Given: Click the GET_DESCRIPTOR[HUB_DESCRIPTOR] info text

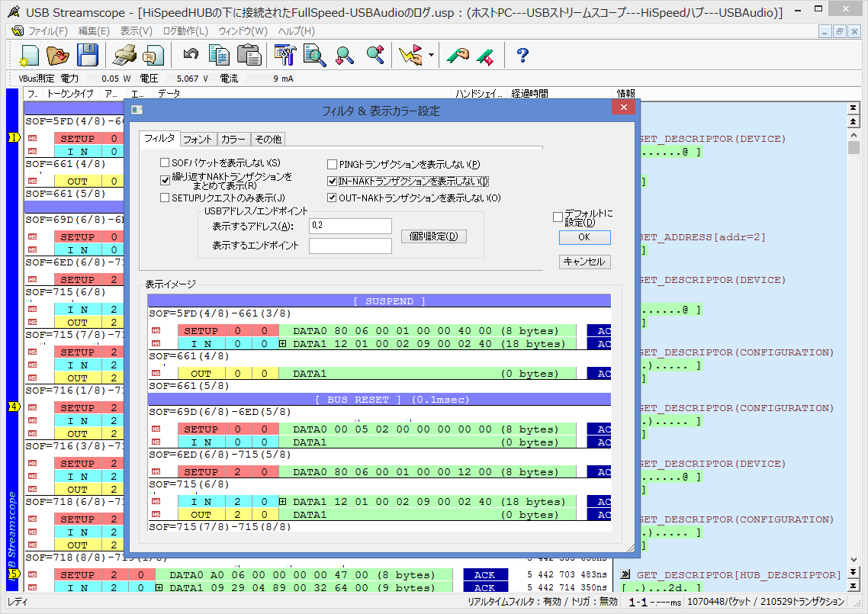Looking at the screenshot, I should coord(738,574).
